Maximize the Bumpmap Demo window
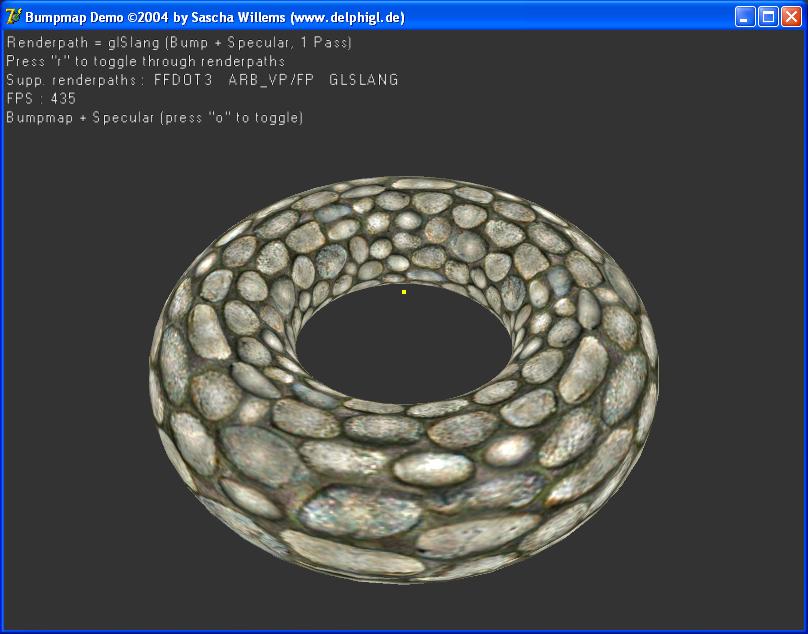 tap(768, 16)
